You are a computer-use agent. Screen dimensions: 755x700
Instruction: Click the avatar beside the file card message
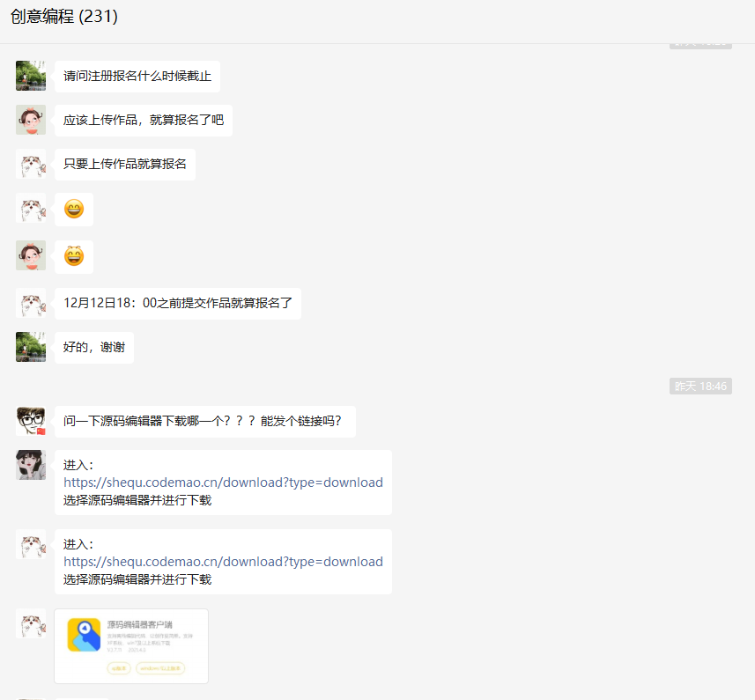[30, 627]
